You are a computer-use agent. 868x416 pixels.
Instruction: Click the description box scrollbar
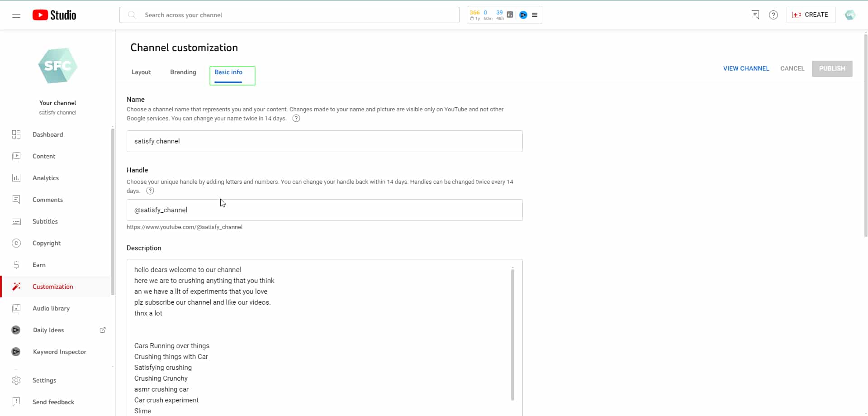tap(512, 334)
